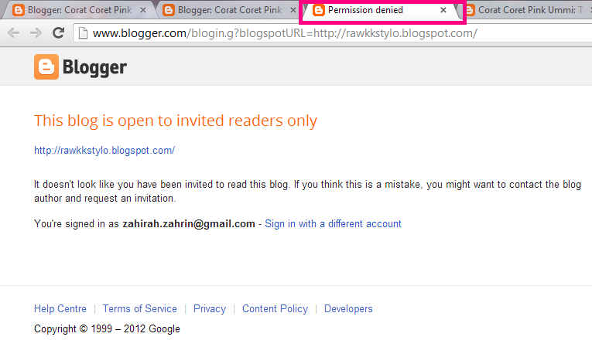Select the second Blogger: Corat Coret Pink tab

[224, 11]
